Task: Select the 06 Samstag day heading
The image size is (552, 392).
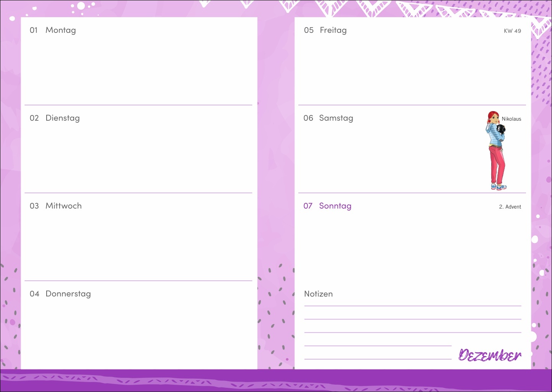Action: coord(328,118)
